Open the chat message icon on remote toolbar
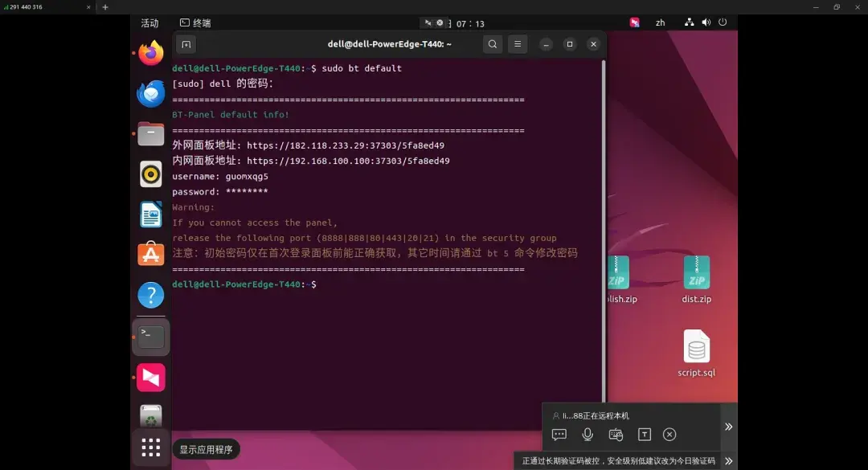 559,434
